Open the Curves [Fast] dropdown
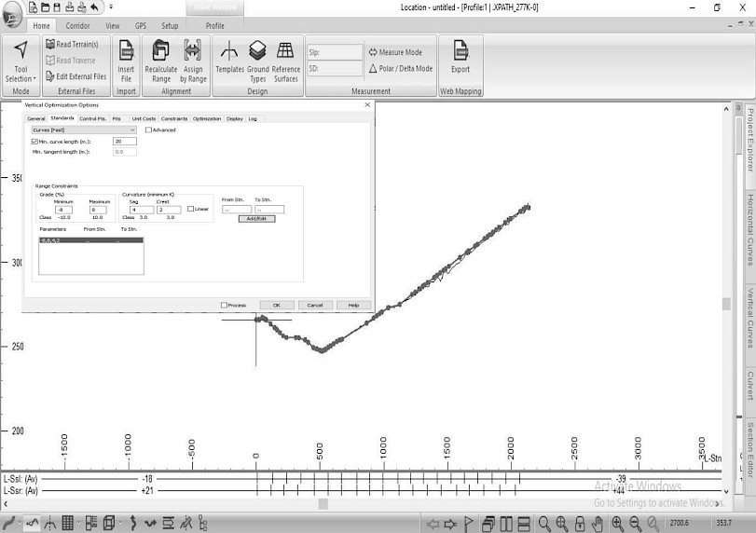Screen dimensions: 756x533 coord(84,130)
